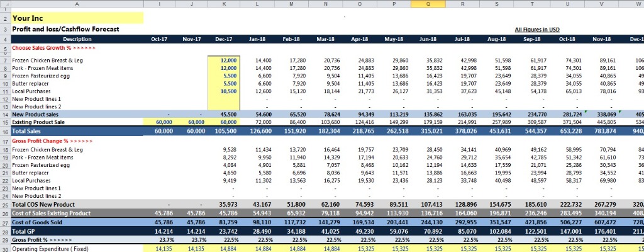This screenshot has height=252, width=644.
Task: Click the 'Total GP' row label
Action: [x=23, y=231]
